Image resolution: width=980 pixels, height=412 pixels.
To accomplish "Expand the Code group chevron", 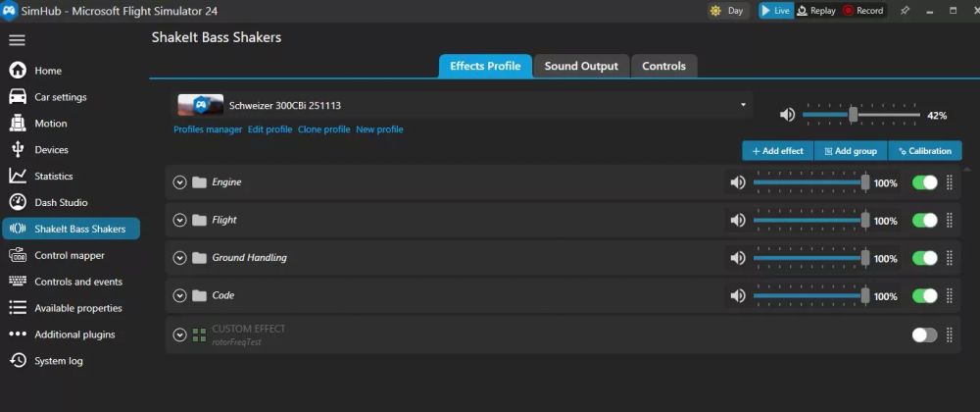I will click(x=180, y=295).
